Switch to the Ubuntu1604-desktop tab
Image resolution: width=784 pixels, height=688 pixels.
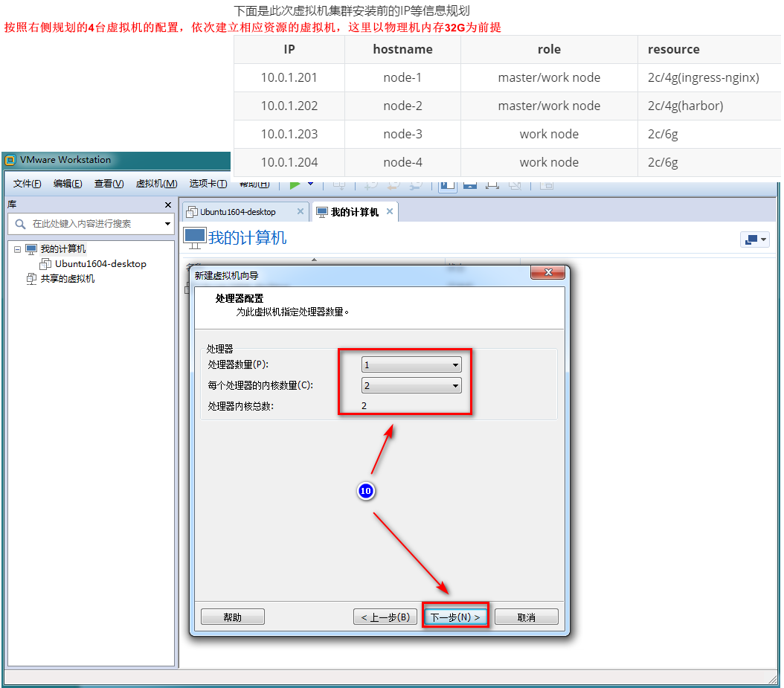point(237,212)
